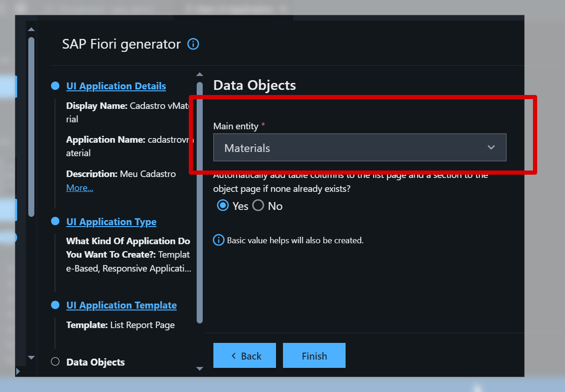Viewport: 565px width, 392px height.
Task: Open the UI Application Template step link
Action: tap(122, 305)
